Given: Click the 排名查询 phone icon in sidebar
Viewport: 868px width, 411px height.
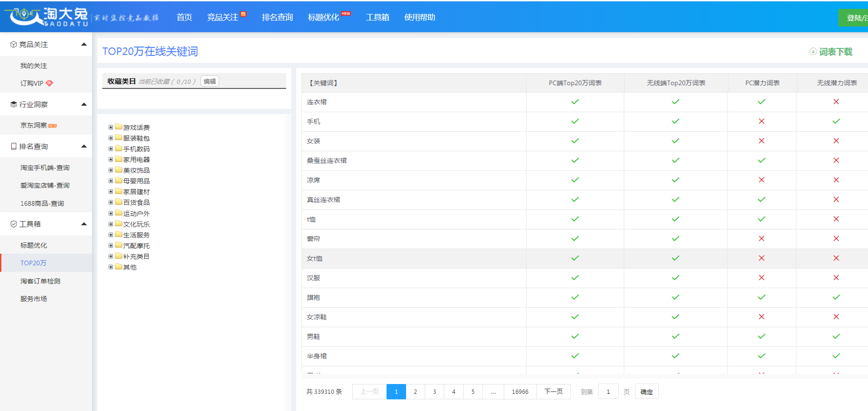Looking at the screenshot, I should (x=13, y=146).
